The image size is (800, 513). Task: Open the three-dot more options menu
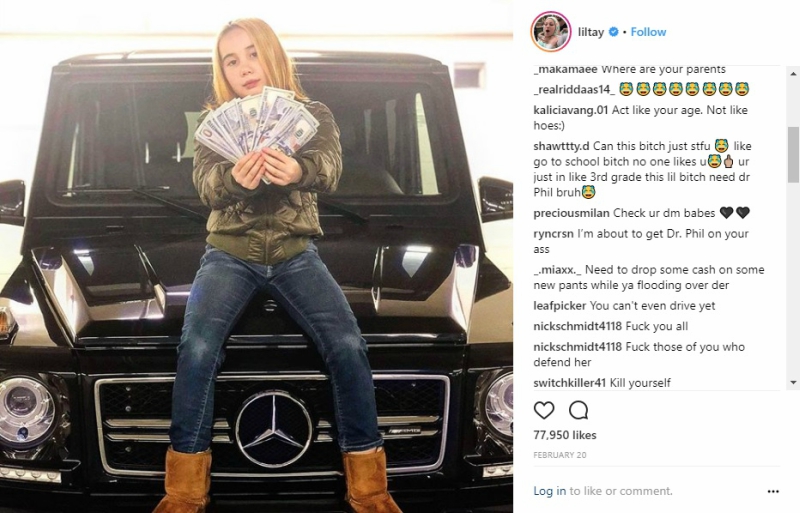tap(773, 491)
